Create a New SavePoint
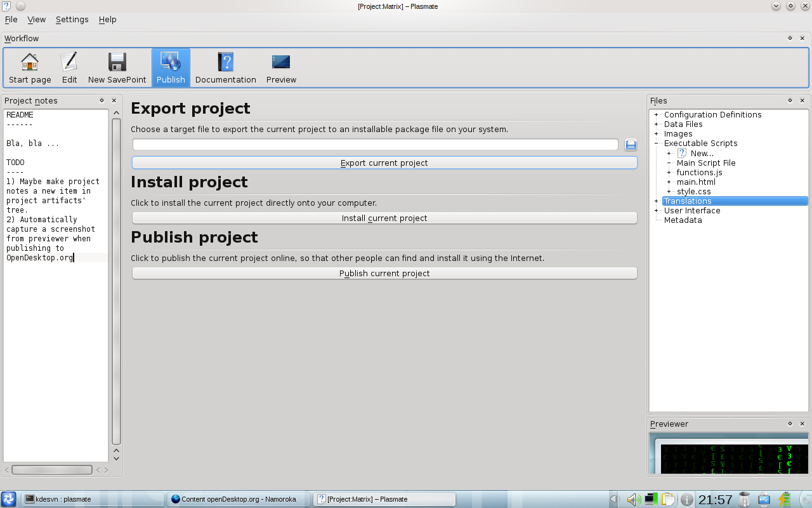Image resolution: width=812 pixels, height=508 pixels. tap(117, 68)
